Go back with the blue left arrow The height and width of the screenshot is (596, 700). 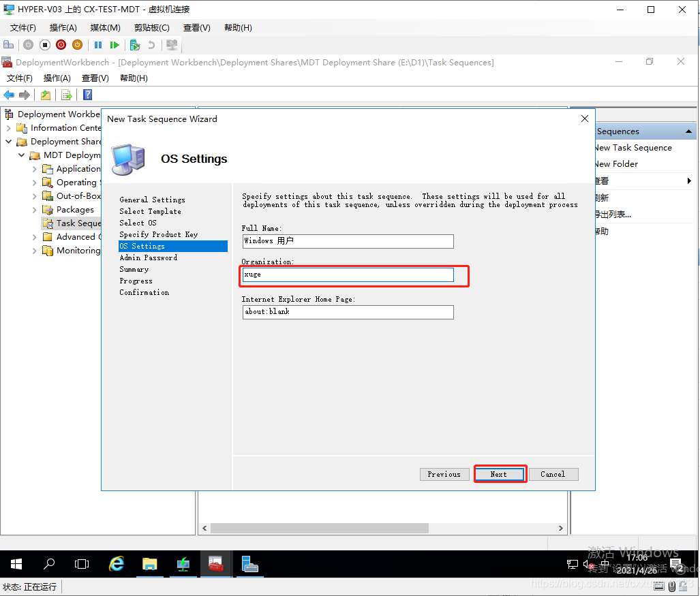click(x=9, y=95)
